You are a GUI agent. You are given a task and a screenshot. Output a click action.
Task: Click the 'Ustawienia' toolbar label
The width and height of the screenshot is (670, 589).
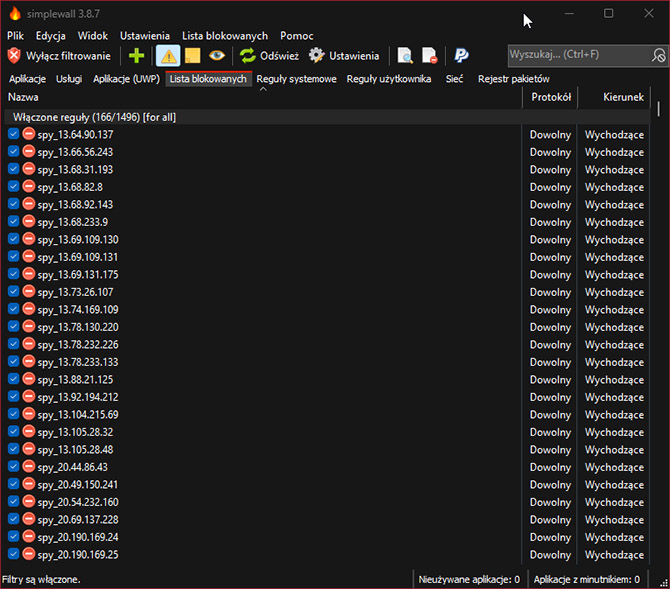[x=354, y=56]
